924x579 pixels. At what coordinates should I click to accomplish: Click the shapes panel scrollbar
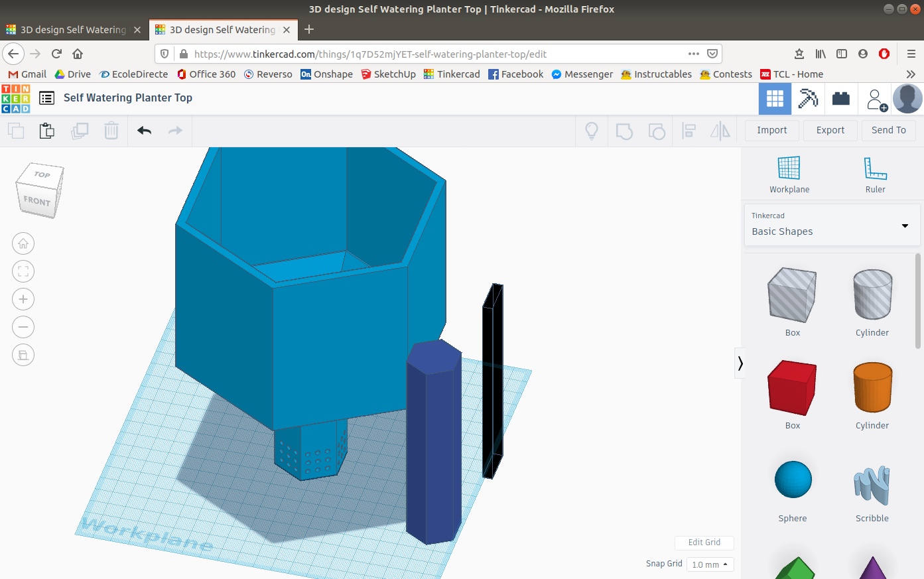click(918, 300)
